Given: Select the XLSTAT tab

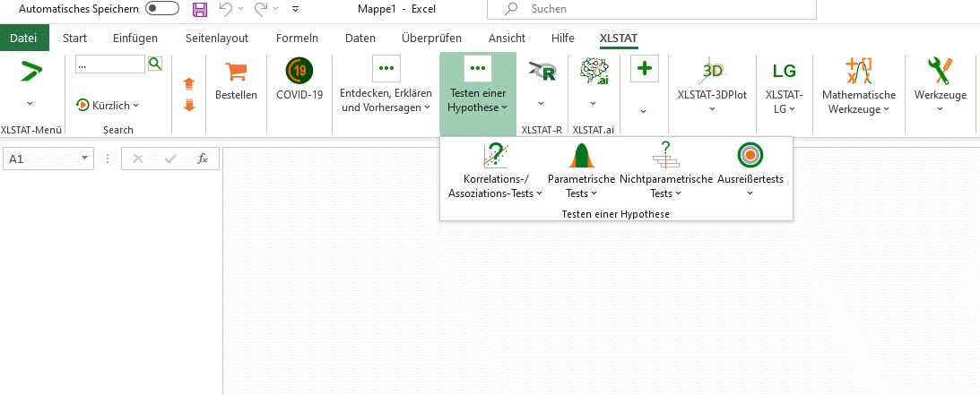Looking at the screenshot, I should pyautogui.click(x=619, y=38).
